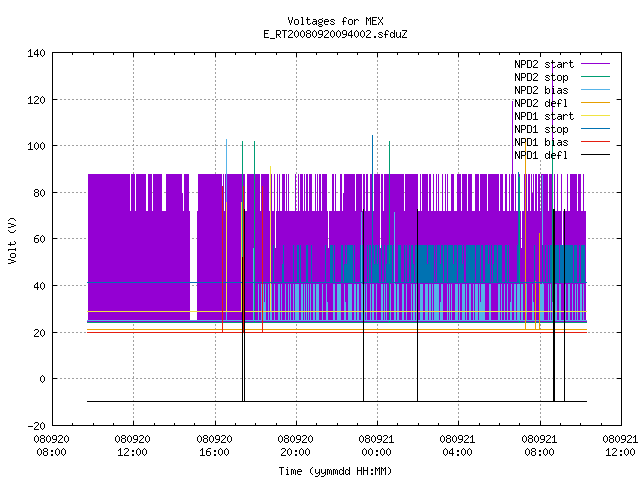Select the 'NPD2 start' legend label
Screen dimensions: 640x480
coord(544,64)
